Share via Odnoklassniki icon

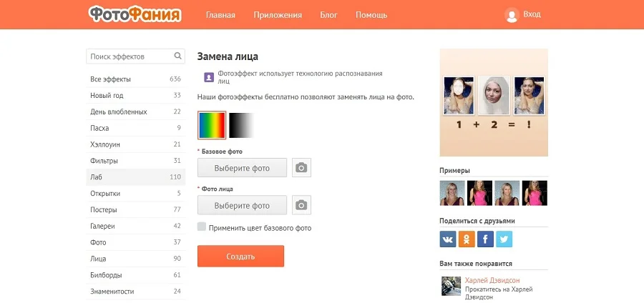[x=467, y=239]
